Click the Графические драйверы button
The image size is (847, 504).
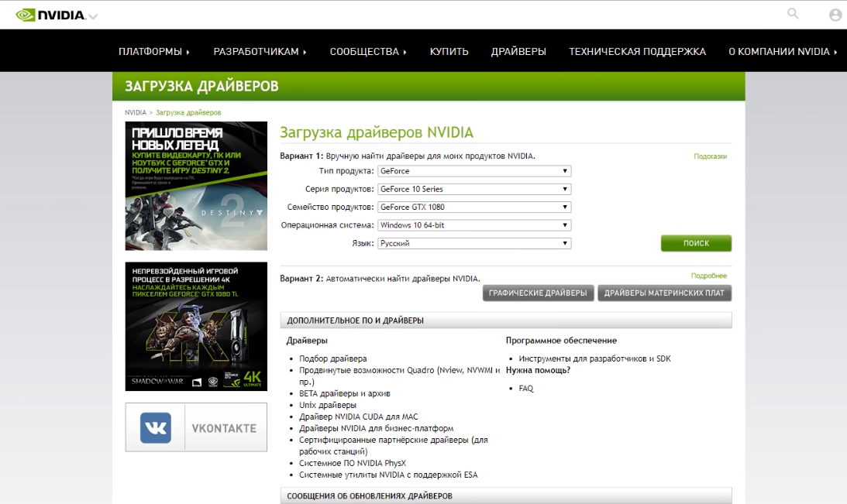[x=538, y=293]
